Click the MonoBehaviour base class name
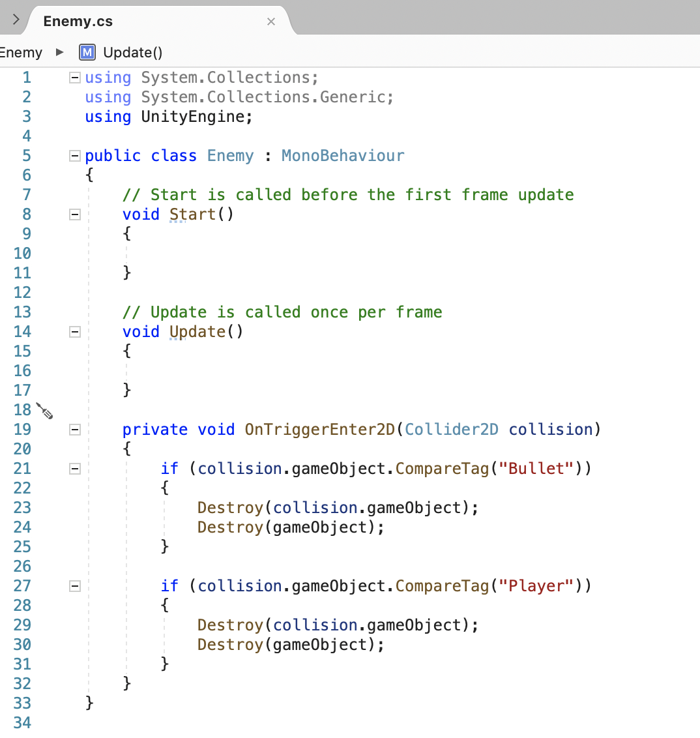This screenshot has width=700, height=738. (343, 156)
